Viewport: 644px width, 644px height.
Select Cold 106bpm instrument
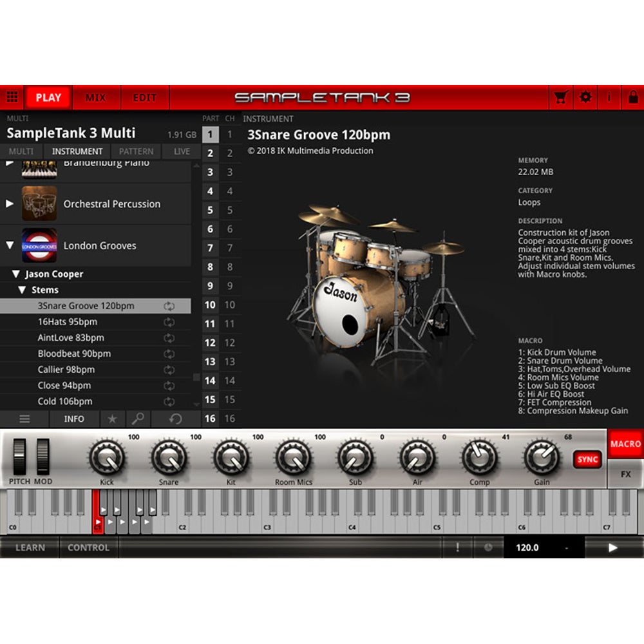tap(95, 402)
